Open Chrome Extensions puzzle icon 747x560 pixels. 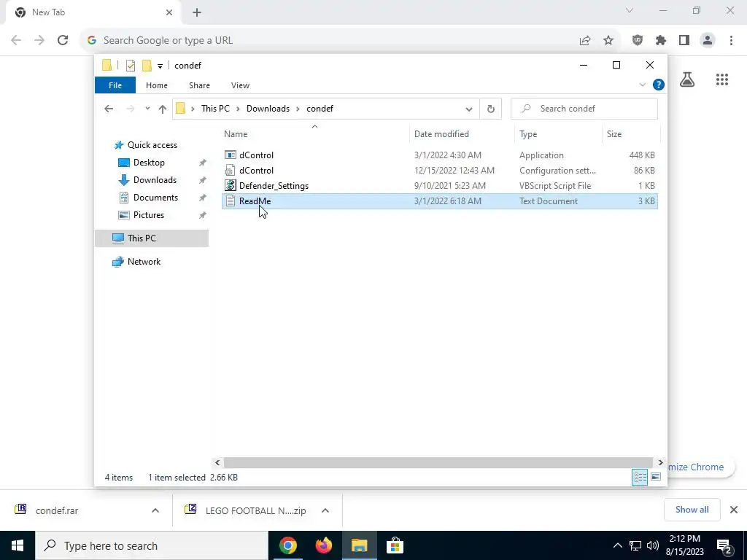(x=661, y=41)
